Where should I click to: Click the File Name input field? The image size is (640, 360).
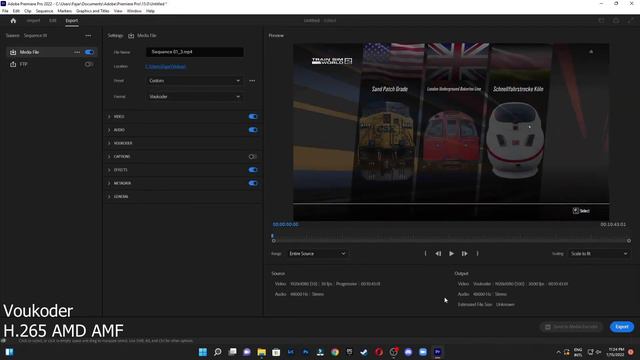(195, 52)
